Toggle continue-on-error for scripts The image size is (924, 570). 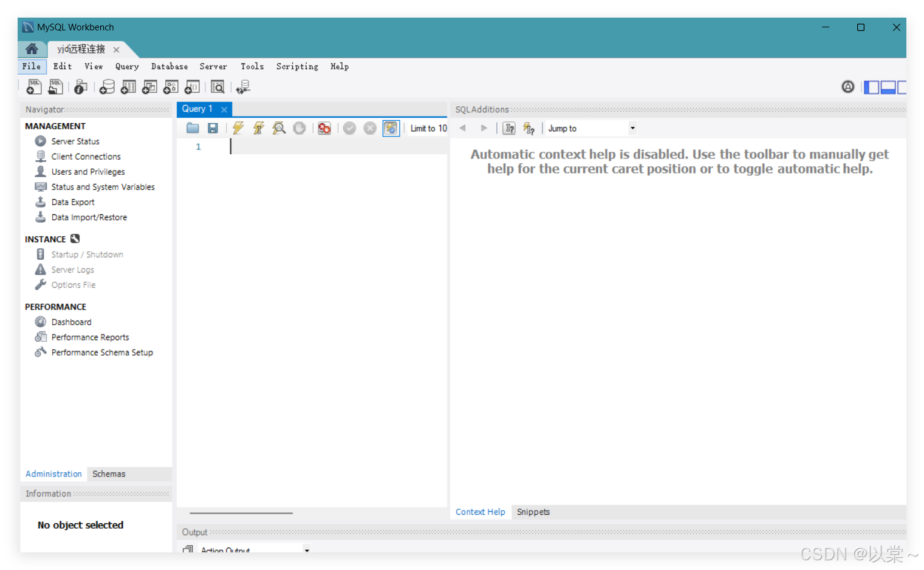[x=324, y=128]
